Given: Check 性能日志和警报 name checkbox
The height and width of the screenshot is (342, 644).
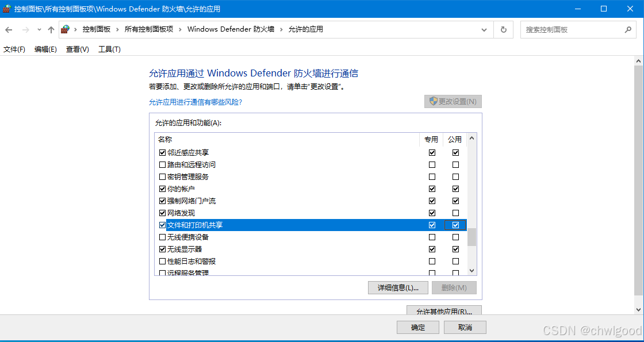Looking at the screenshot, I should click(x=162, y=261).
